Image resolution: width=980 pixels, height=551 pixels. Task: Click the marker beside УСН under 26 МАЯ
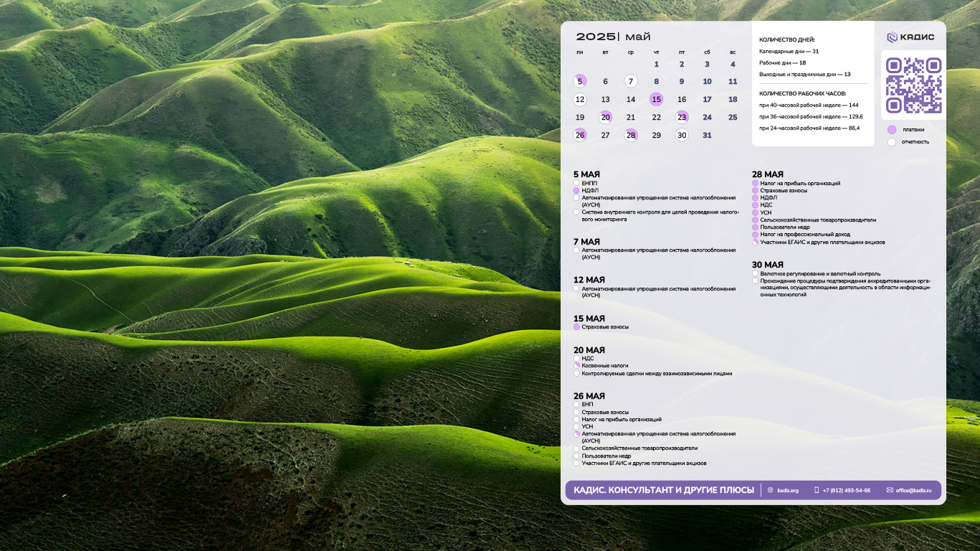pyautogui.click(x=576, y=426)
